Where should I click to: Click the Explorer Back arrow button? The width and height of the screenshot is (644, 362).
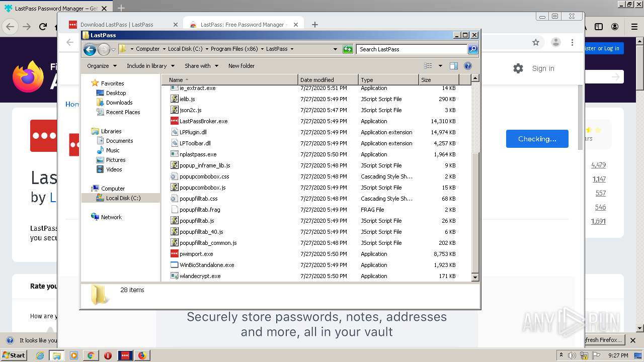pos(90,49)
